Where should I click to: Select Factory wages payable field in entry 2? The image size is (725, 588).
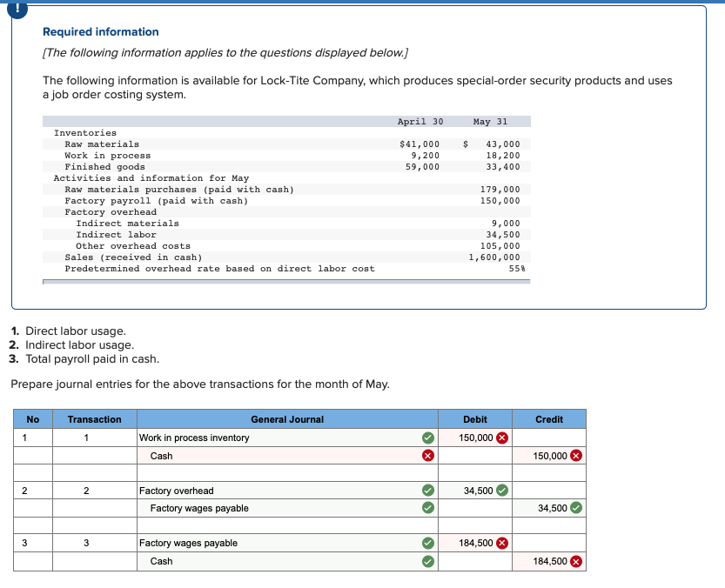point(287,508)
